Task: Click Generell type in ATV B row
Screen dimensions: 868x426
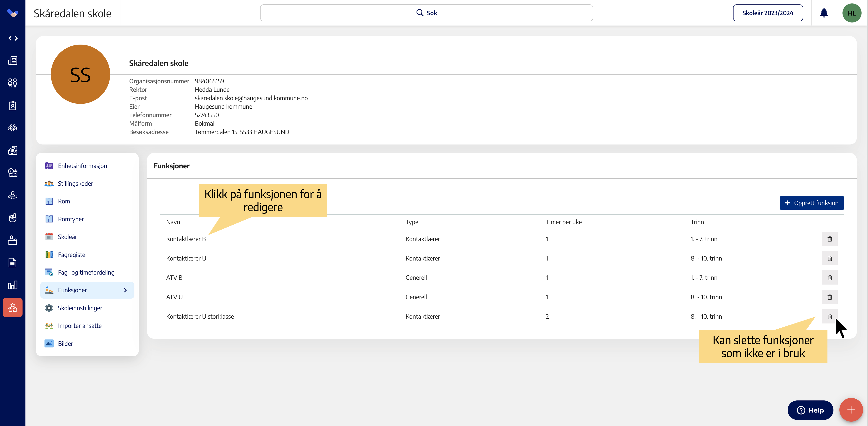Action: (x=416, y=277)
